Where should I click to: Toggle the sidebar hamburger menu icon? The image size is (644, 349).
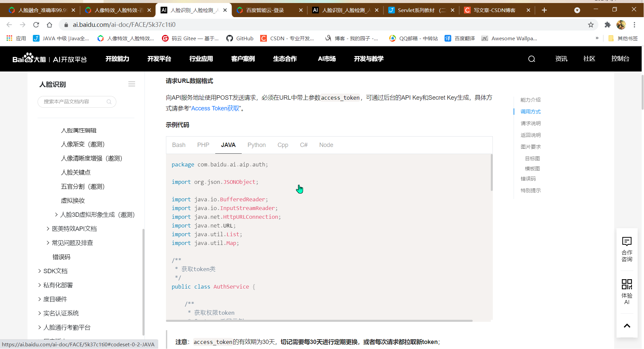click(132, 84)
